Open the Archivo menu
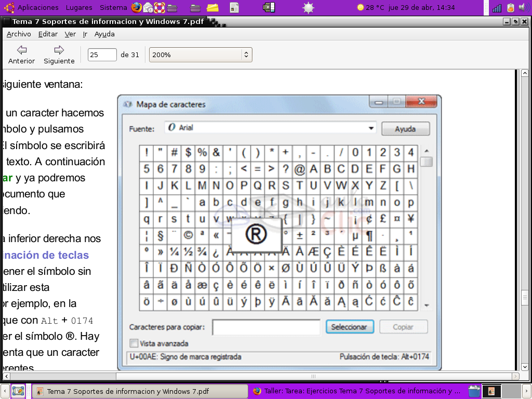 coord(18,34)
